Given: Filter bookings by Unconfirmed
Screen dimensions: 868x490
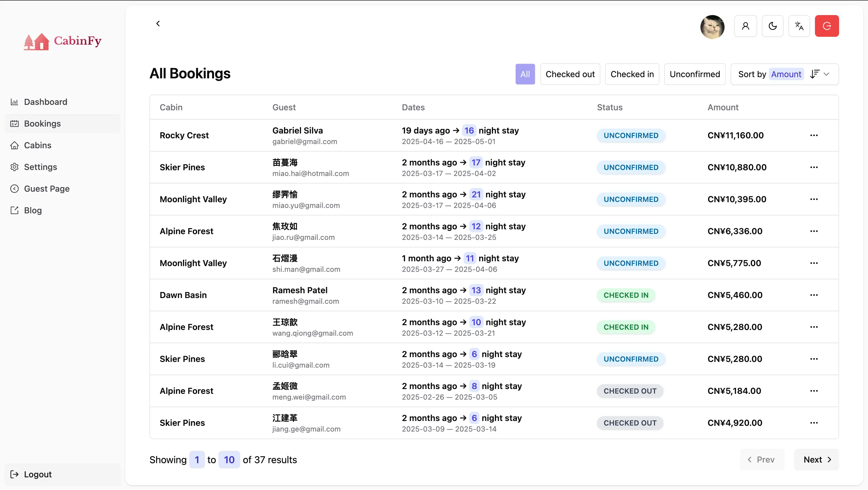Looking at the screenshot, I should point(694,74).
